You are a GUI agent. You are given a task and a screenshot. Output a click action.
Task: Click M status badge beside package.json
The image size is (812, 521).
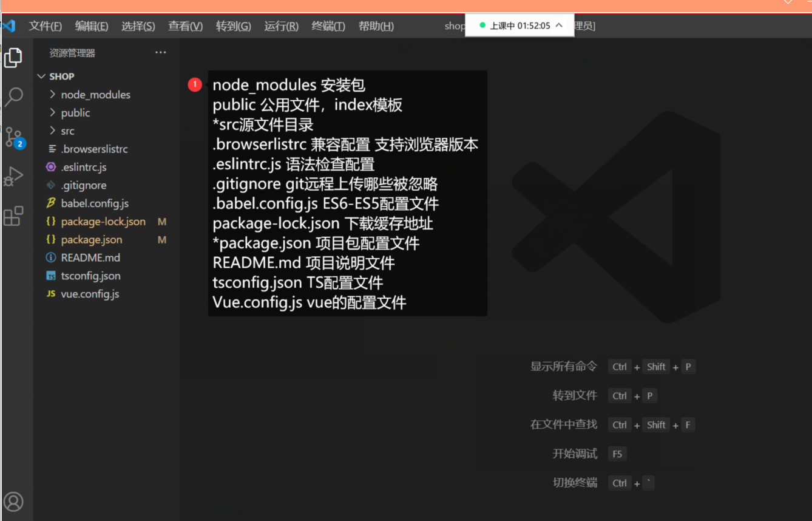[162, 240]
